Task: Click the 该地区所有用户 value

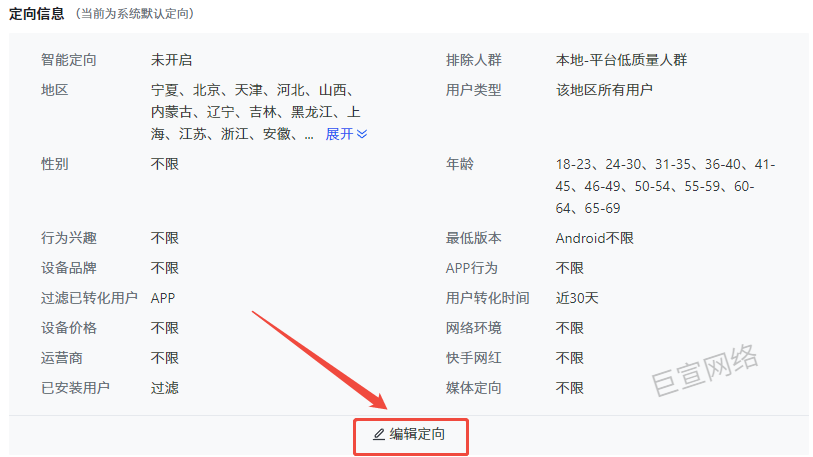Action: 604,90
